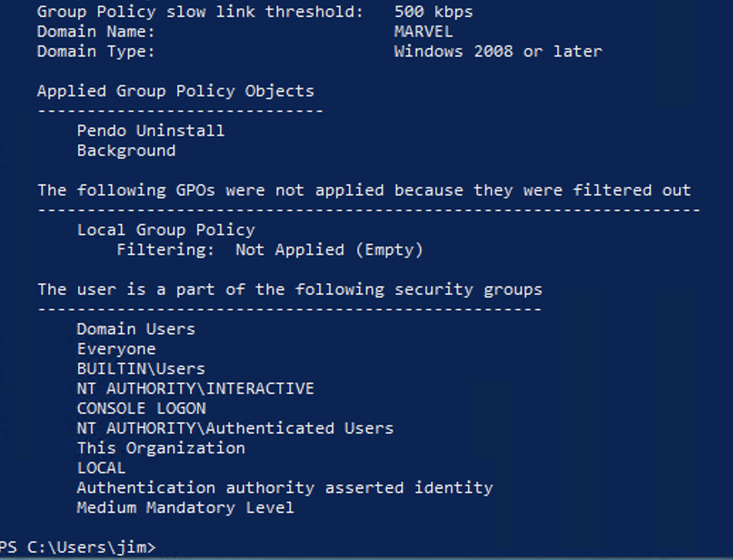Image resolution: width=733 pixels, height=560 pixels.
Task: Click the 'Medium Mandatory Level' entry
Action: tap(185, 508)
